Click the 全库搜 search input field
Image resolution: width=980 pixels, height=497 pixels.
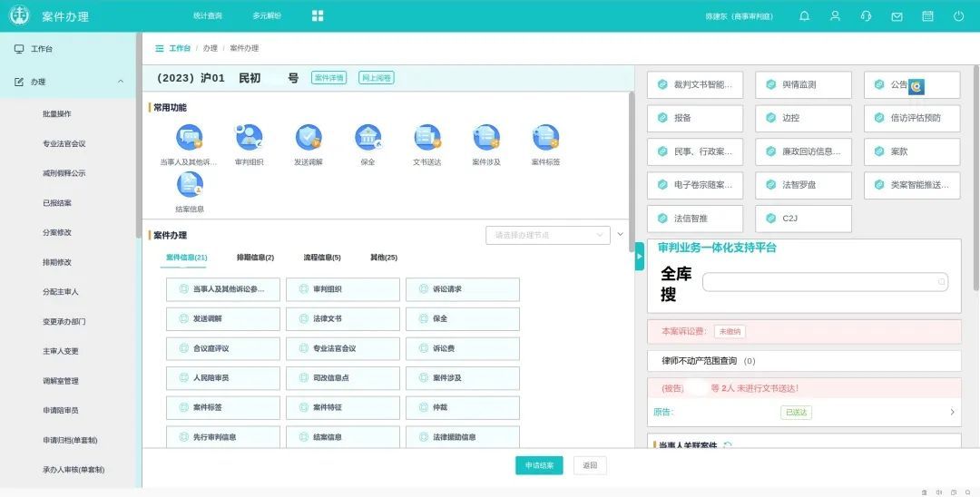tap(825, 282)
